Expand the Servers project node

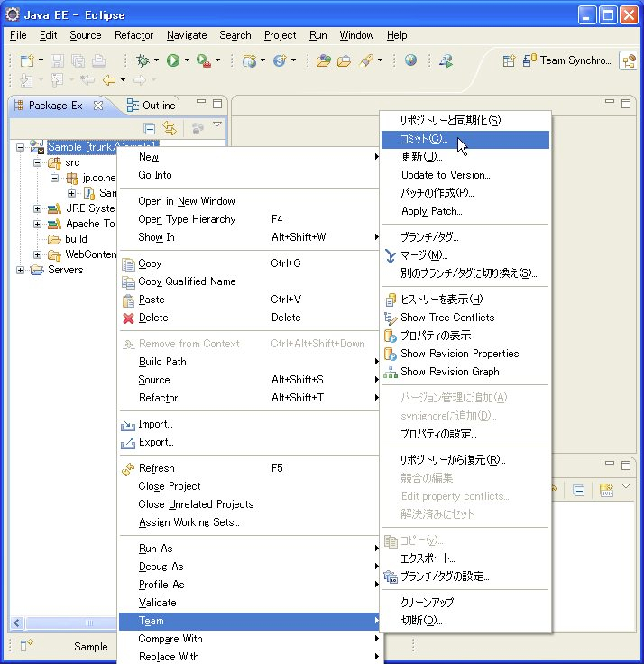[20, 270]
